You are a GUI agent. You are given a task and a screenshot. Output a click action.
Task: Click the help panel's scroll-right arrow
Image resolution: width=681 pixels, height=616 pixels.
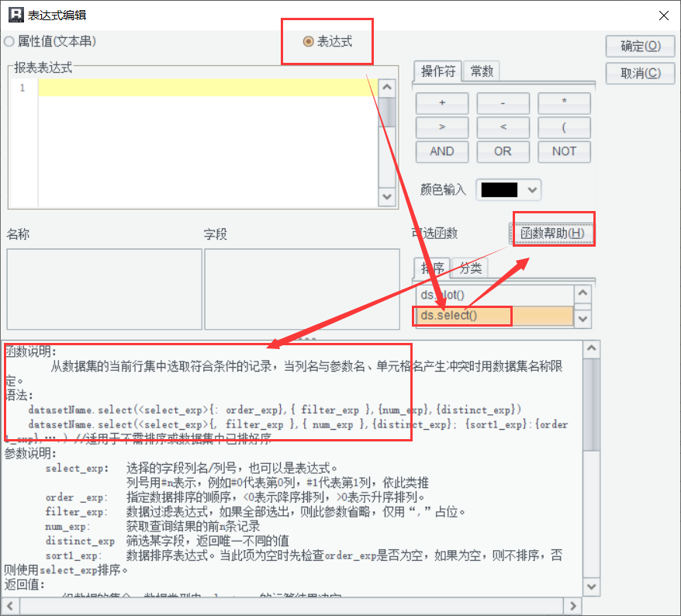click(x=573, y=606)
